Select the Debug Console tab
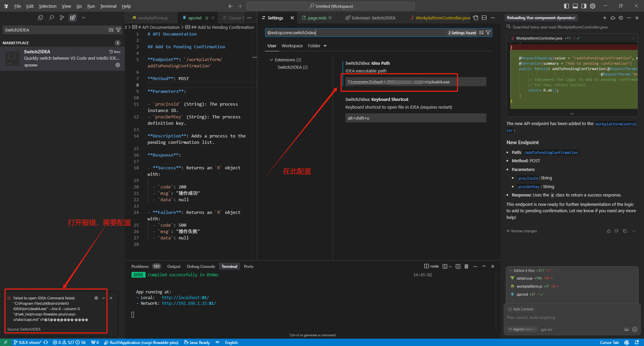 (201, 266)
